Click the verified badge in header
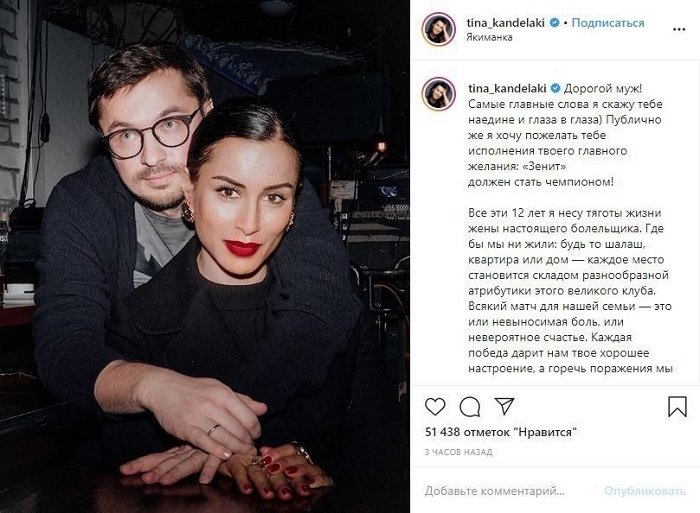The image size is (700, 513). (x=554, y=22)
